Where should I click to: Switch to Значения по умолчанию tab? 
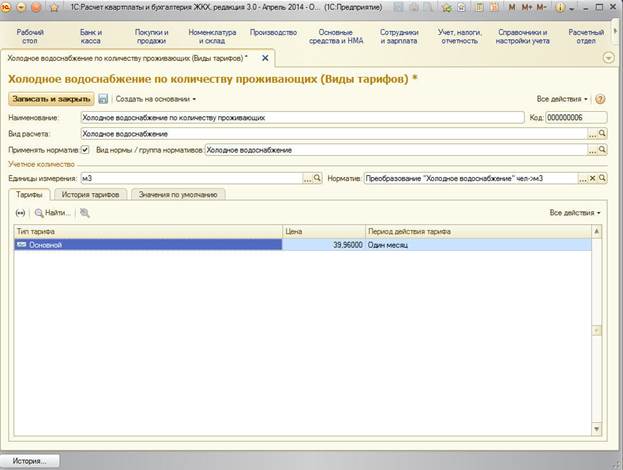178,195
